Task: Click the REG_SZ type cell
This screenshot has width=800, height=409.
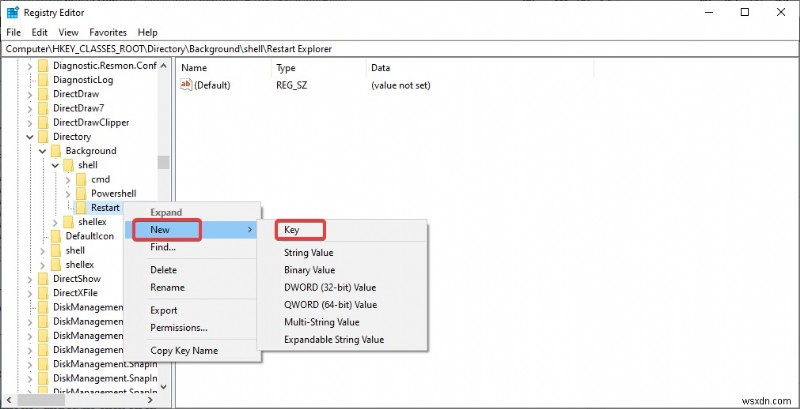Action: pyautogui.click(x=292, y=85)
